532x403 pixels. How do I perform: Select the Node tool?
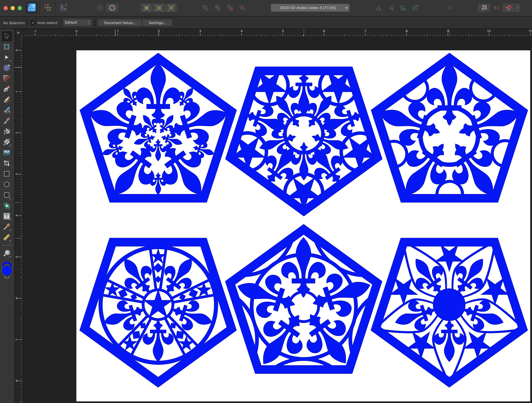(7, 57)
